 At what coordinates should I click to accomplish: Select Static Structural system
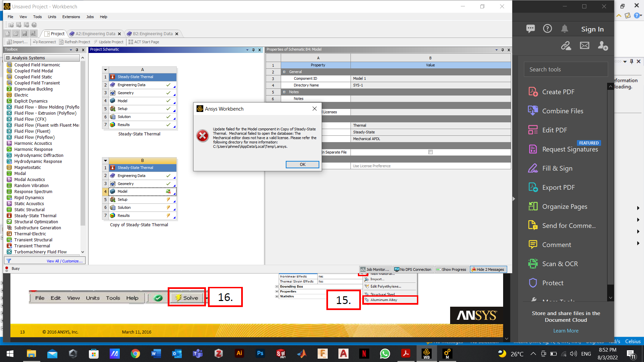pyautogui.click(x=29, y=210)
